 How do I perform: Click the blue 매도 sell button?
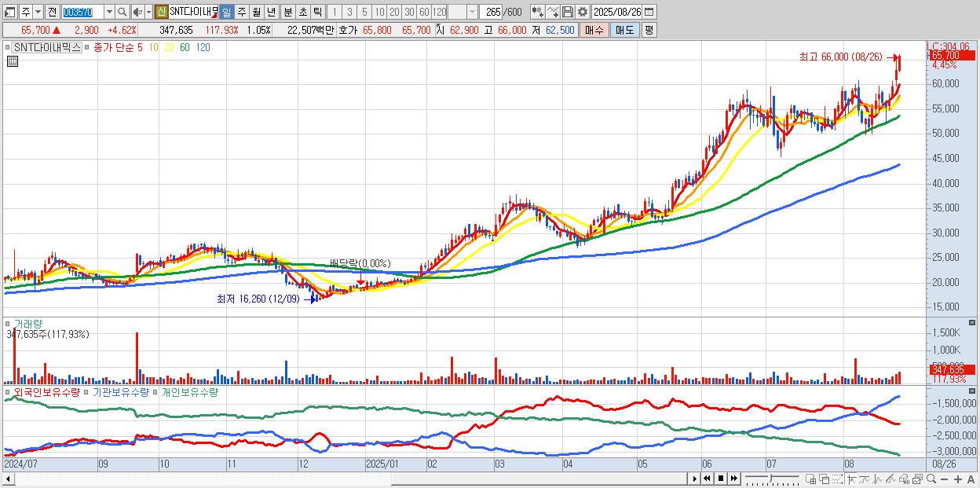pos(624,30)
